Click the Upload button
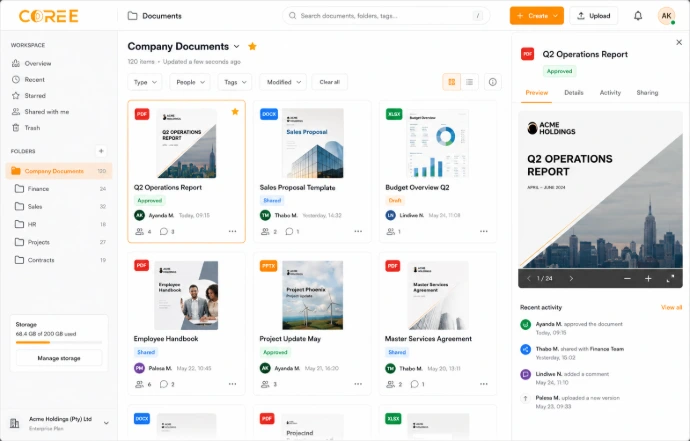The height and width of the screenshot is (441, 690). [594, 16]
